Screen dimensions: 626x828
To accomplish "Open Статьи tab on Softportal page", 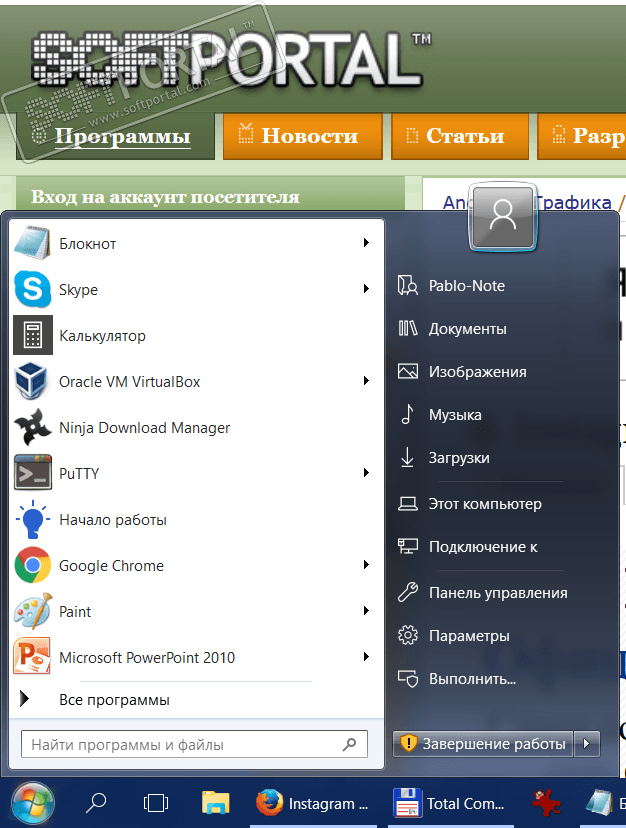I will pyautogui.click(x=460, y=136).
